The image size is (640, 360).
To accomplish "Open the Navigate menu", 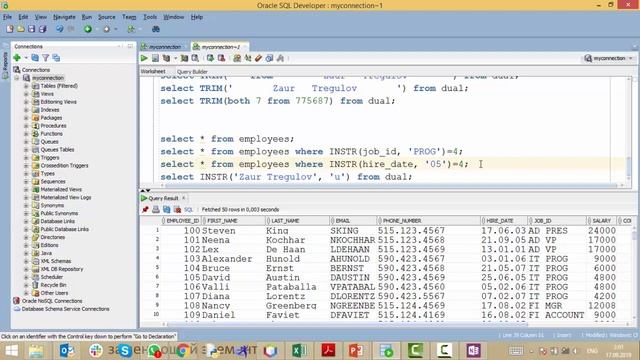I will (64, 17).
